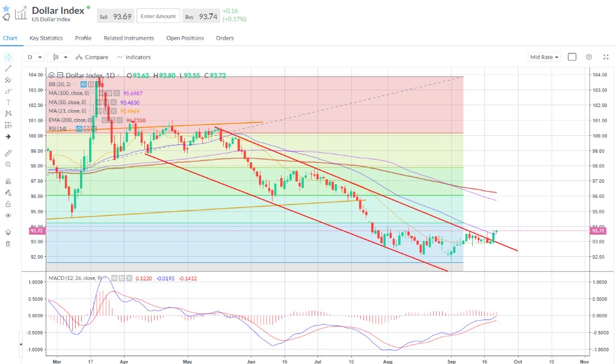Image resolution: width=616 pixels, height=364 pixels.
Task: Open the Key Statistics tab
Action: [46, 38]
